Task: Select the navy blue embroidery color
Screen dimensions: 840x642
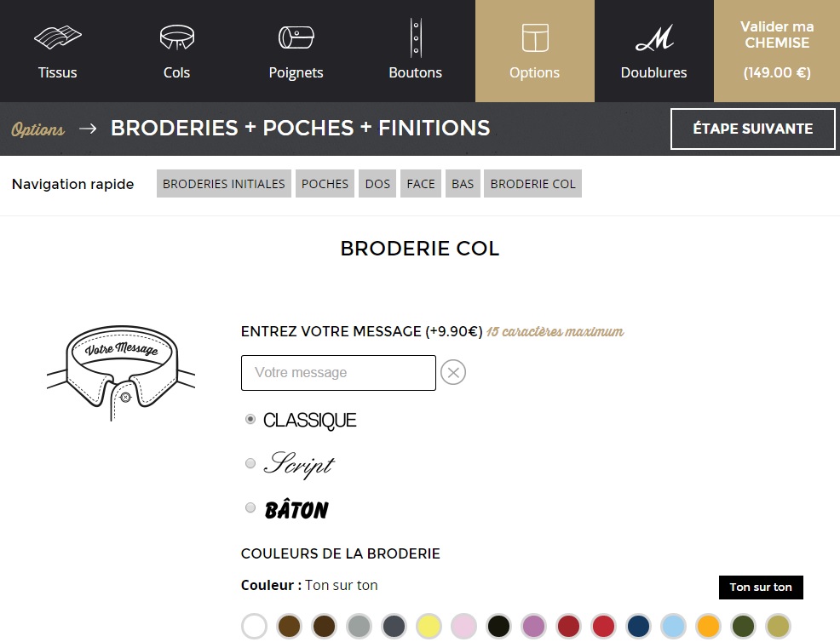Action: click(638, 626)
